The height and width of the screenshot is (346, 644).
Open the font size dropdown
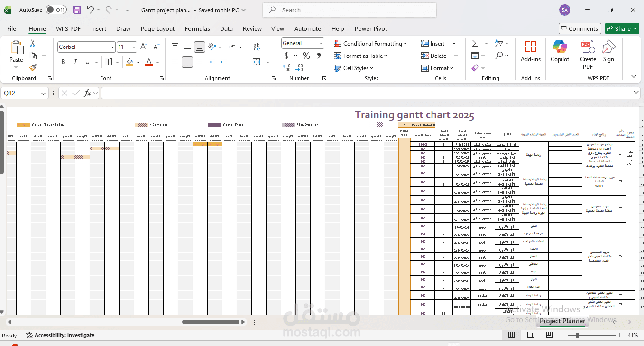(134, 47)
